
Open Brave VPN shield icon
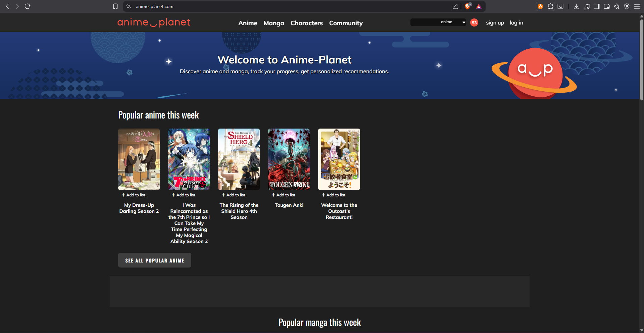point(627,6)
